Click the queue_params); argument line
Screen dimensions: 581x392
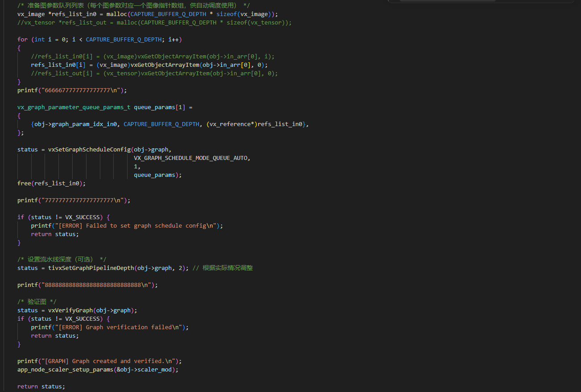tap(158, 175)
